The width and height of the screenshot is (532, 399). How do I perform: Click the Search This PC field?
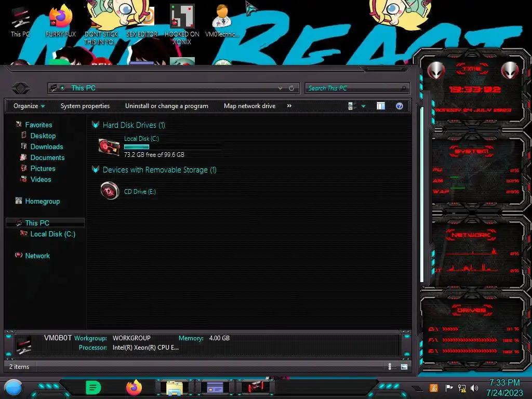click(x=357, y=88)
